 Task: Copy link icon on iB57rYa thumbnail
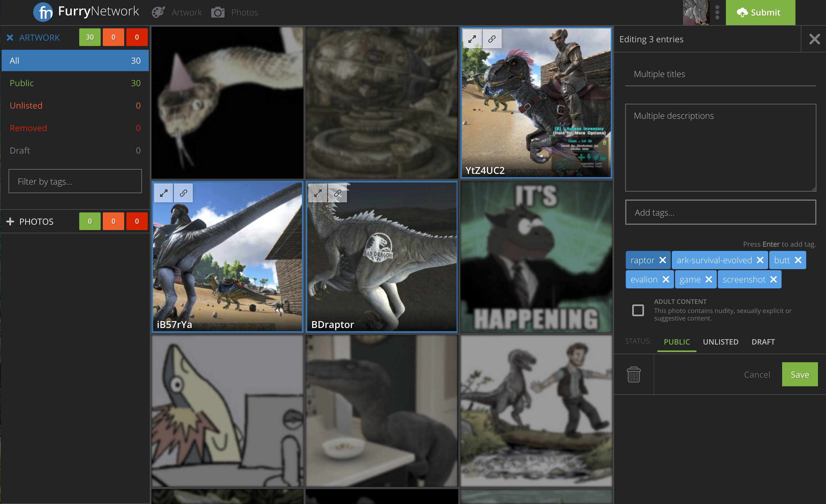pyautogui.click(x=183, y=193)
